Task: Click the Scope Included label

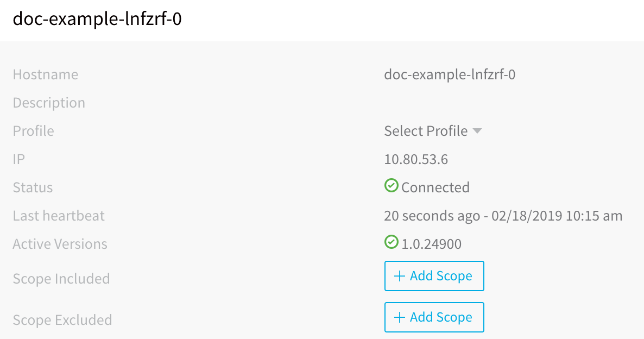Action: click(61, 279)
